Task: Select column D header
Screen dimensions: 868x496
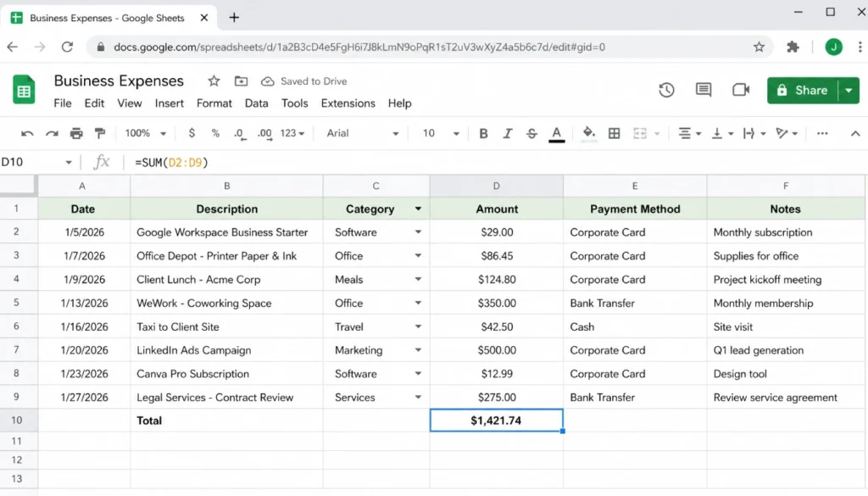Action: [x=496, y=186]
